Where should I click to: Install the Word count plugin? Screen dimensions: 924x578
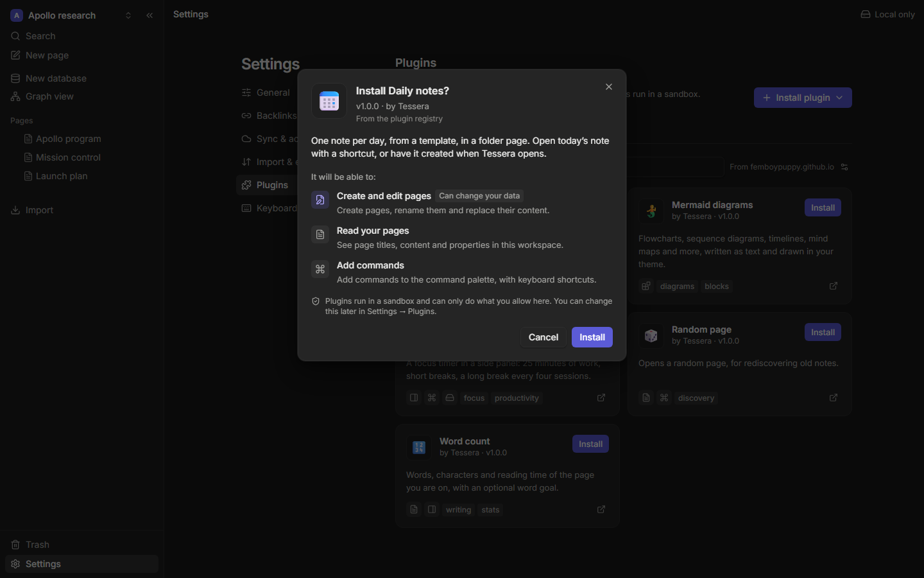point(590,444)
